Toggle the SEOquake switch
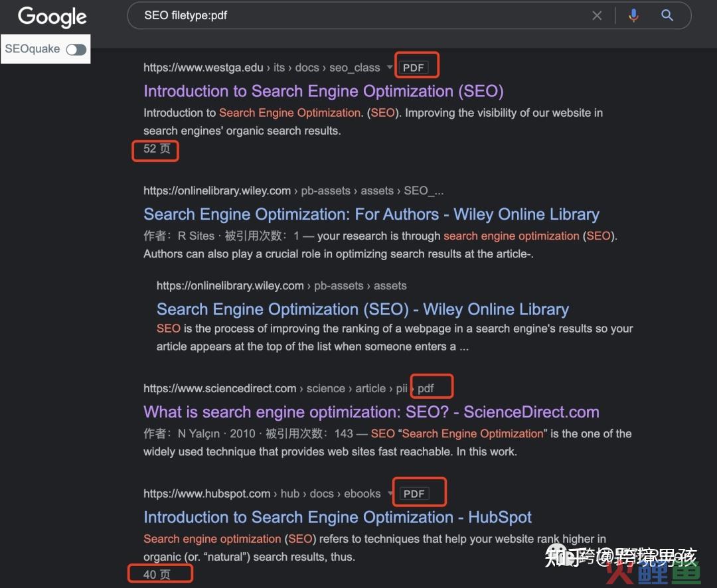The image size is (717, 588). coord(76,49)
